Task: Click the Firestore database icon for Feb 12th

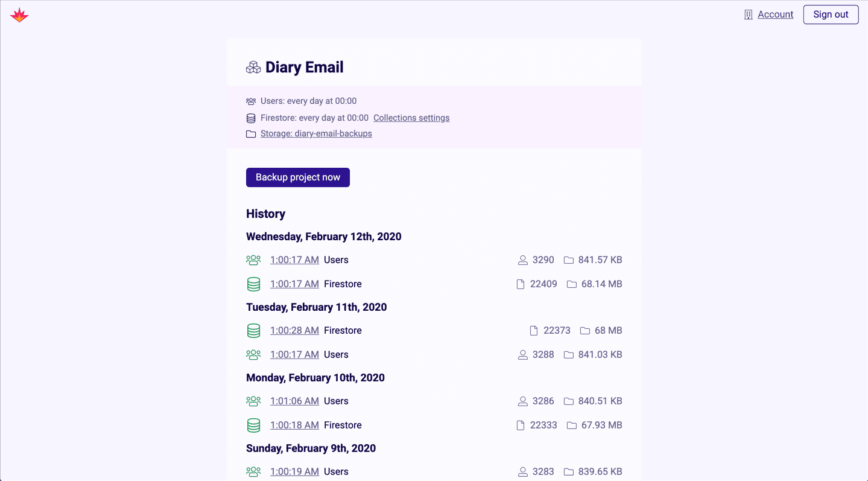Action: point(253,284)
